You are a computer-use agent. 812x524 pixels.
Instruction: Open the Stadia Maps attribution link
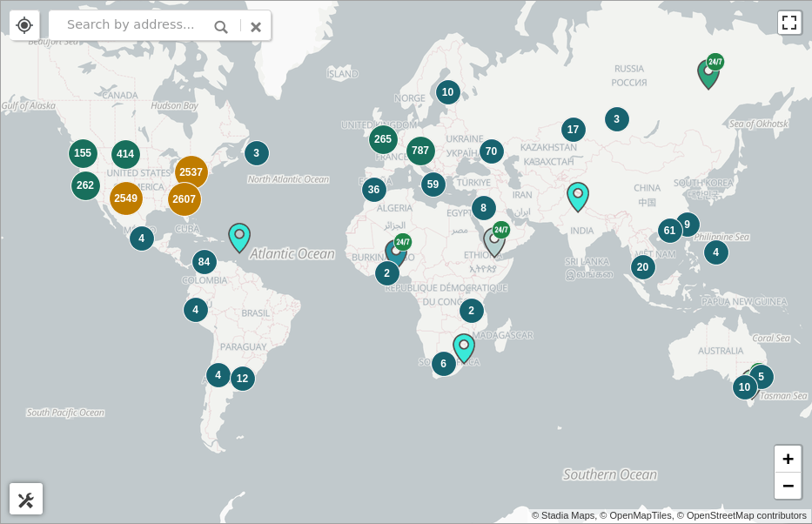[x=567, y=515]
